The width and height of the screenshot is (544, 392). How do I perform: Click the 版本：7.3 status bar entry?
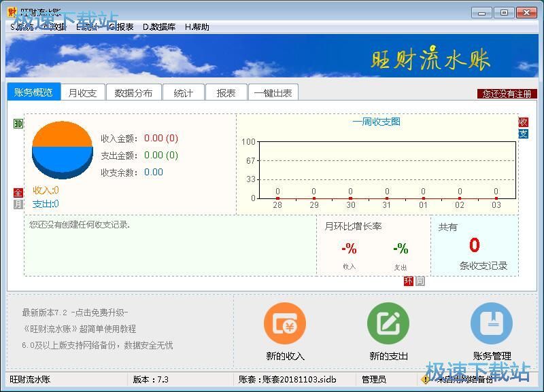pos(150,380)
